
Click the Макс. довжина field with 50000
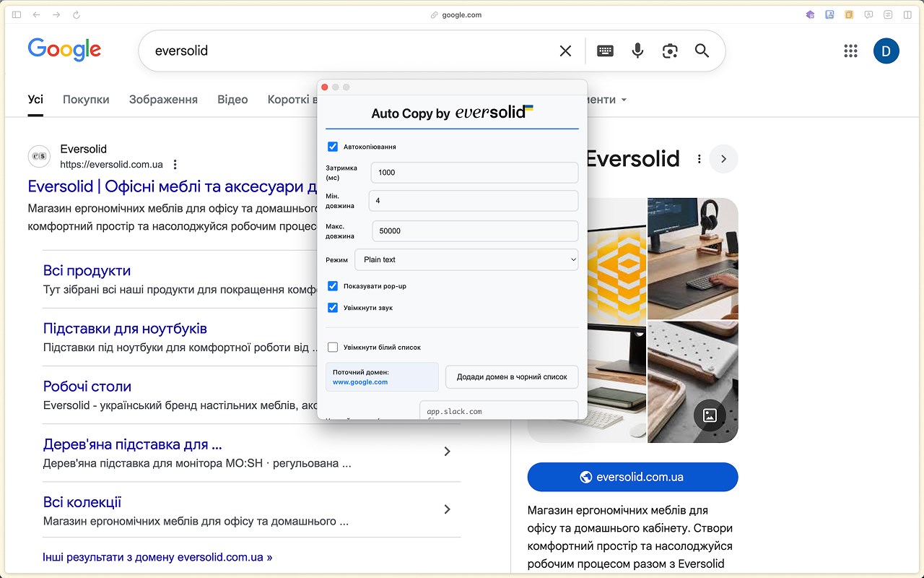475,231
